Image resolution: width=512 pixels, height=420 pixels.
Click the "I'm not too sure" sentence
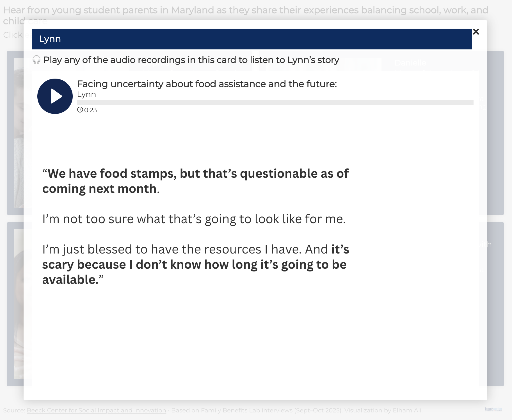pos(194,219)
